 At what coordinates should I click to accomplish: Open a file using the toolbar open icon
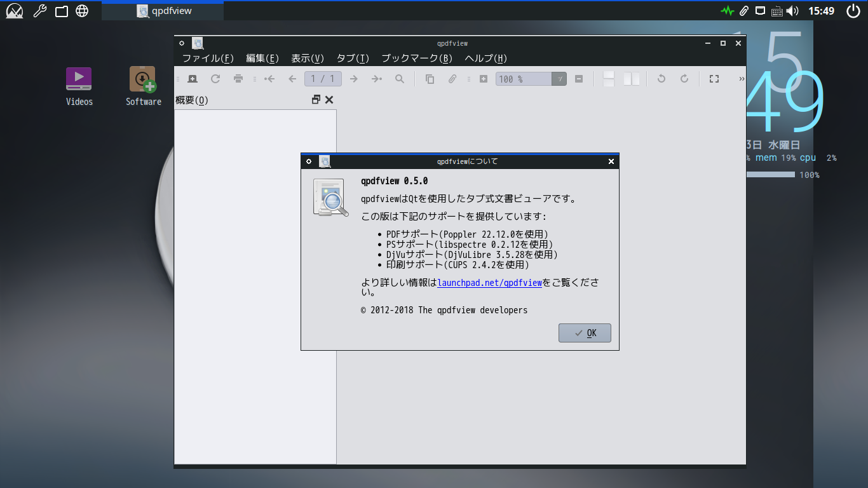pos(192,79)
